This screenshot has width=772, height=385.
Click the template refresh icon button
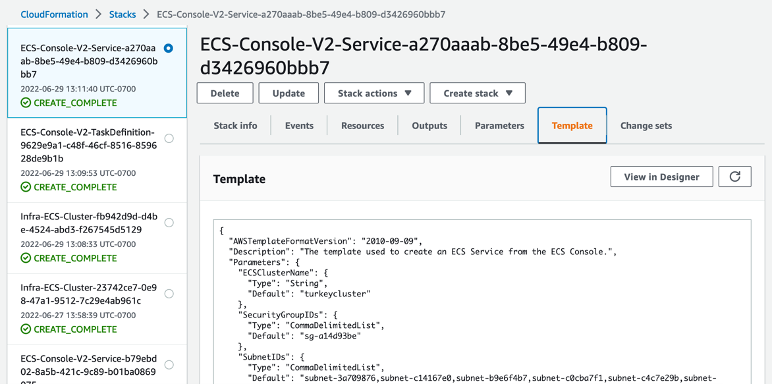coord(735,177)
